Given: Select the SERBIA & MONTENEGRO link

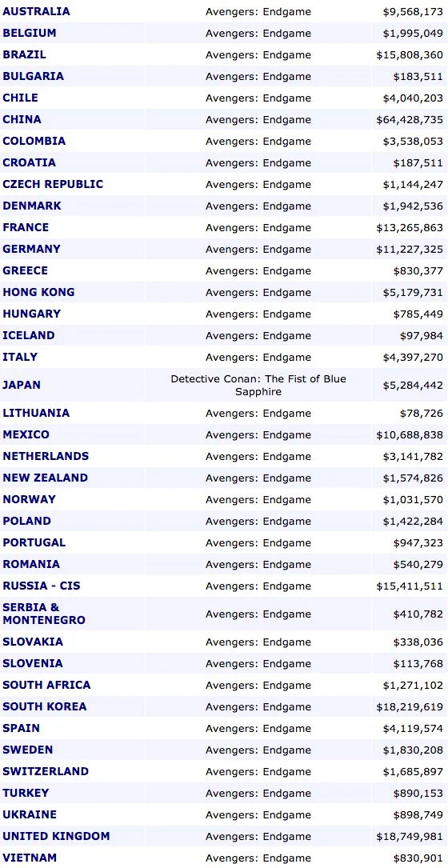Looking at the screenshot, I should pyautogui.click(x=44, y=614).
